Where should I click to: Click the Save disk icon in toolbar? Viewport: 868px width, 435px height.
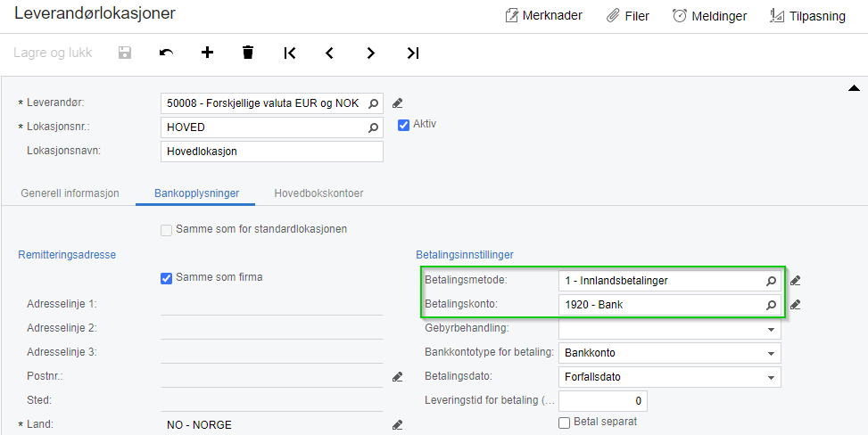pyautogui.click(x=125, y=53)
